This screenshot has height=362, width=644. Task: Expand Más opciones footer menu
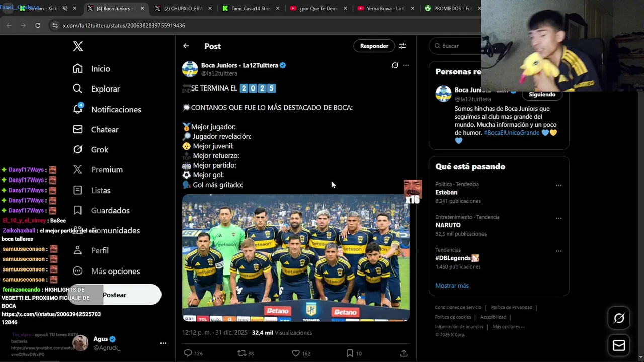tap(509, 327)
